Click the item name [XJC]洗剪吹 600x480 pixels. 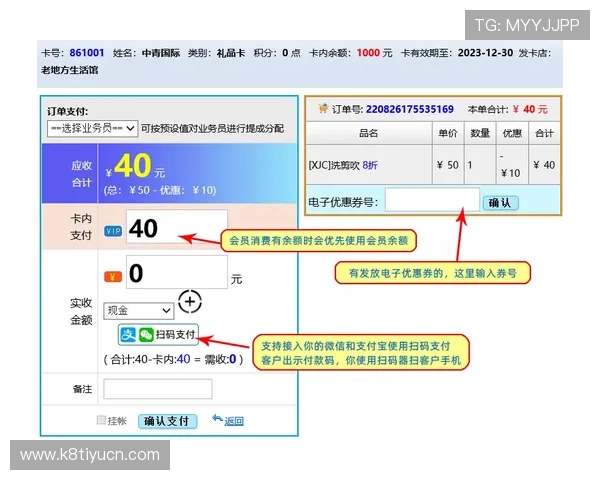pyautogui.click(x=334, y=165)
